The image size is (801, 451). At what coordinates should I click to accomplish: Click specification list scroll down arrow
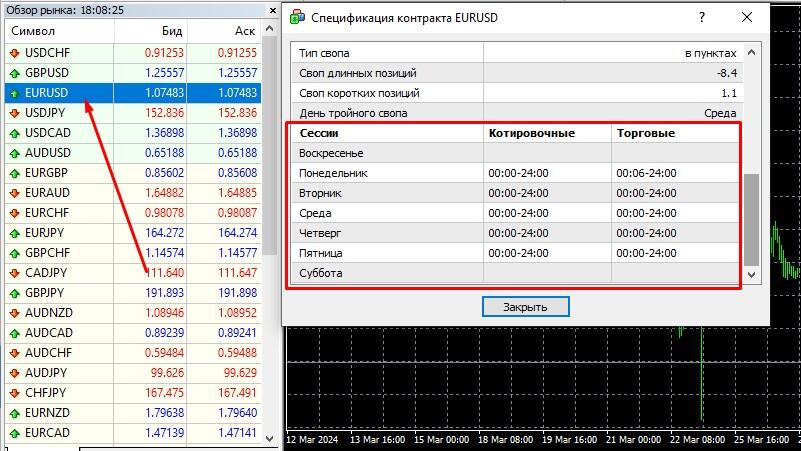tap(751, 274)
